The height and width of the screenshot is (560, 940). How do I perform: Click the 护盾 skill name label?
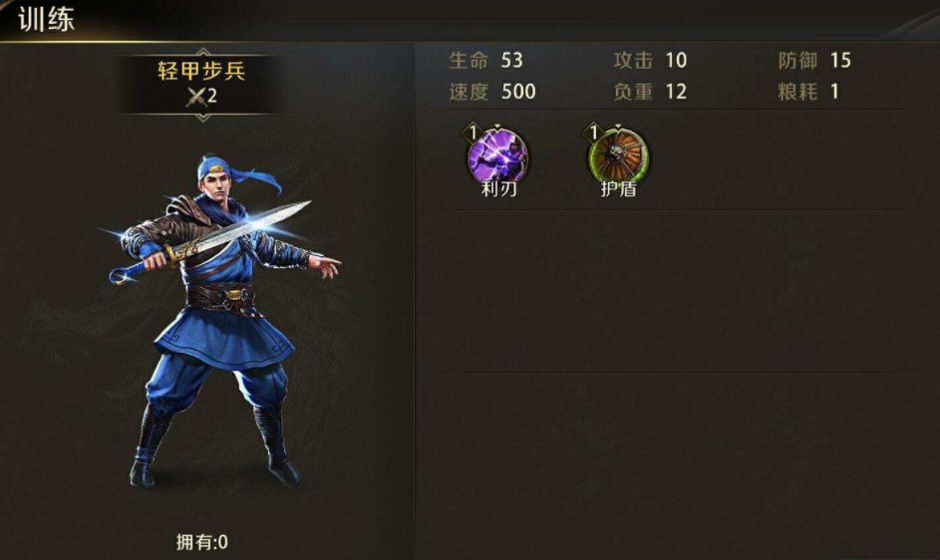pos(619,189)
